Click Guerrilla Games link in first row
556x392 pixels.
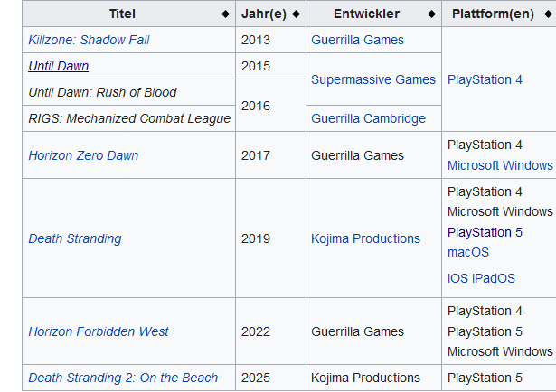[x=357, y=40]
